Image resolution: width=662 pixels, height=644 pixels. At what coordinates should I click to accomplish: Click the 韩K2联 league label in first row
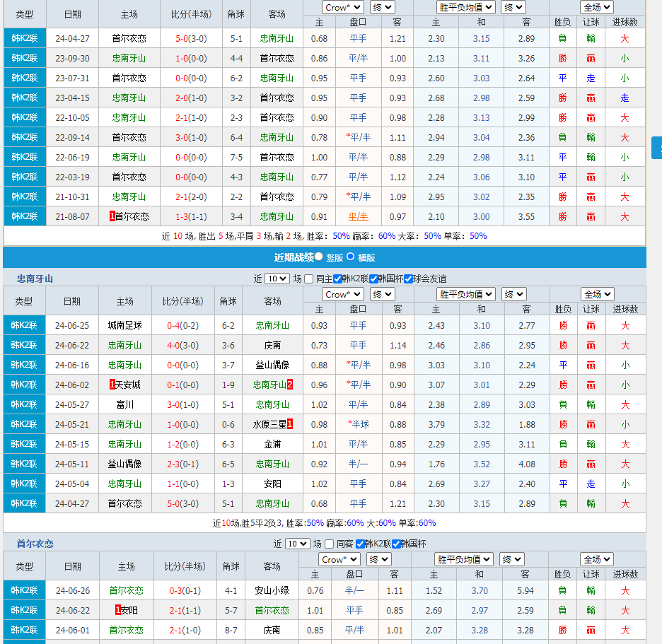(25, 39)
